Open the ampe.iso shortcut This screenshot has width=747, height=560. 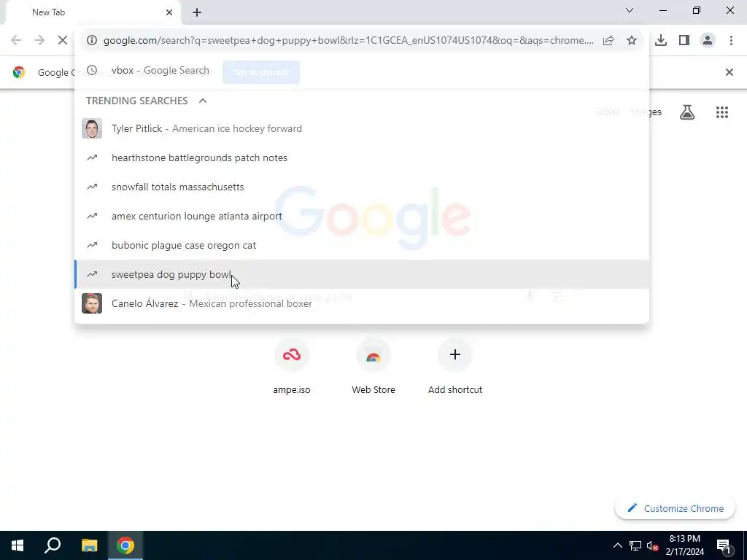coord(292,367)
